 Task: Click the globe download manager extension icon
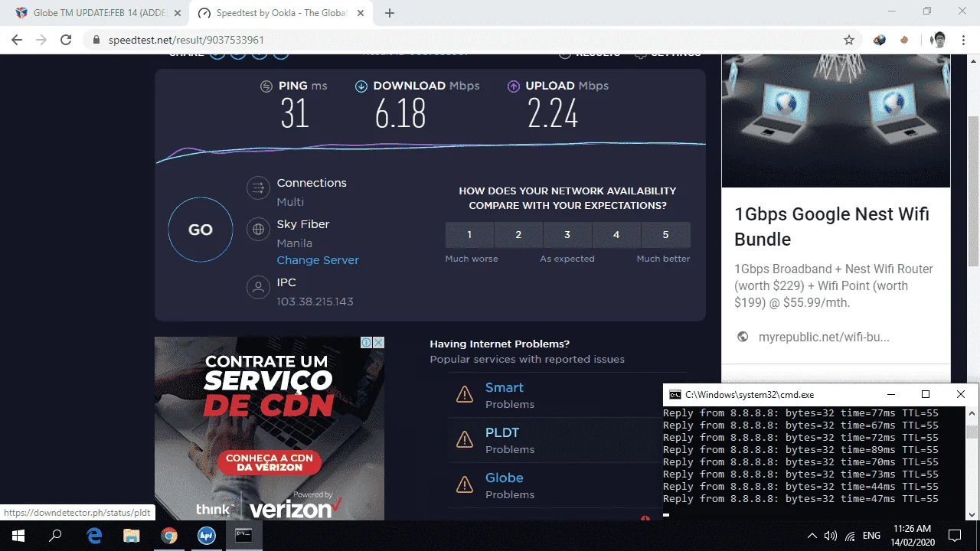pos(880,40)
